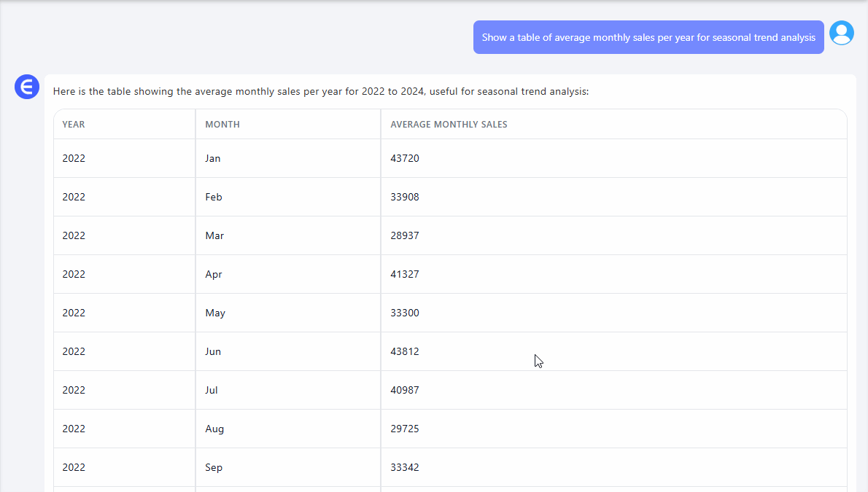Select the May month cell
The height and width of the screenshot is (492, 868).
click(x=215, y=313)
